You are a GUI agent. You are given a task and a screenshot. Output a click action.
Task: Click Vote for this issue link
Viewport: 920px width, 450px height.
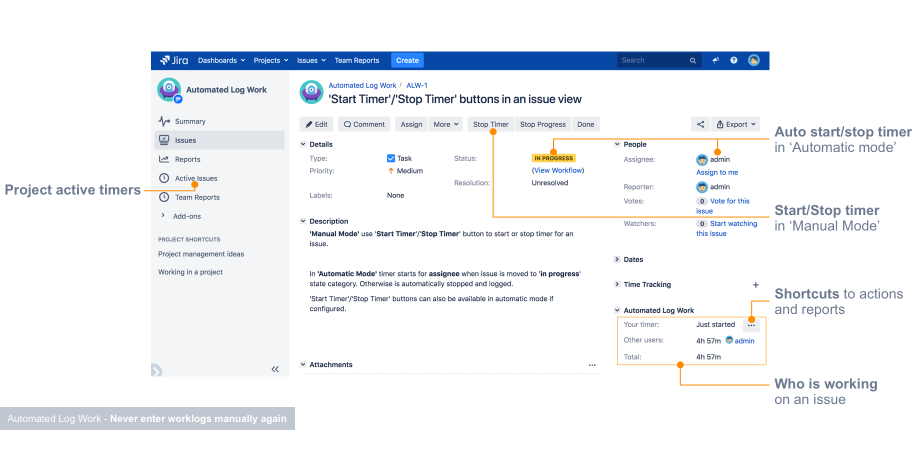[723, 206]
